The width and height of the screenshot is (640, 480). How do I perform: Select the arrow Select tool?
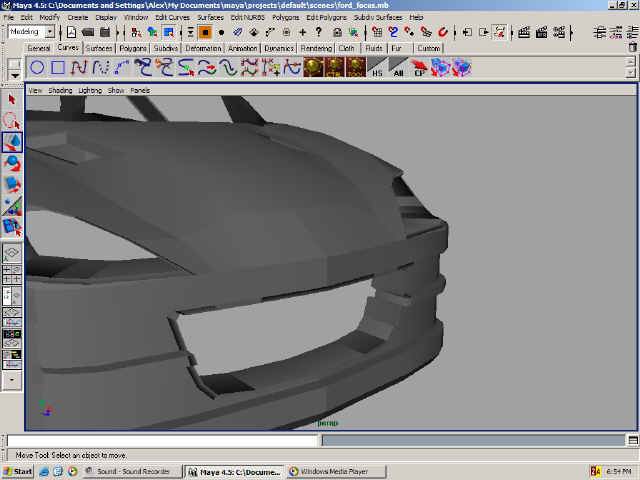tap(12, 99)
